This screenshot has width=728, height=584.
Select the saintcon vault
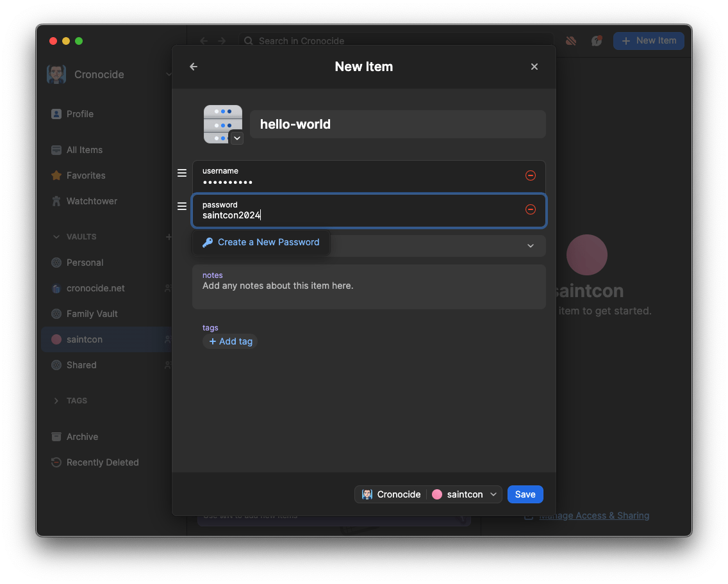click(x=107, y=339)
